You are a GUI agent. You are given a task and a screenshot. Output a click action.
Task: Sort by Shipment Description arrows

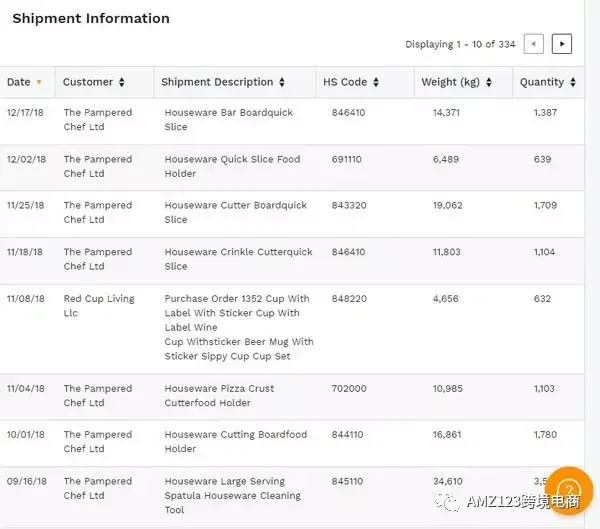(282, 82)
